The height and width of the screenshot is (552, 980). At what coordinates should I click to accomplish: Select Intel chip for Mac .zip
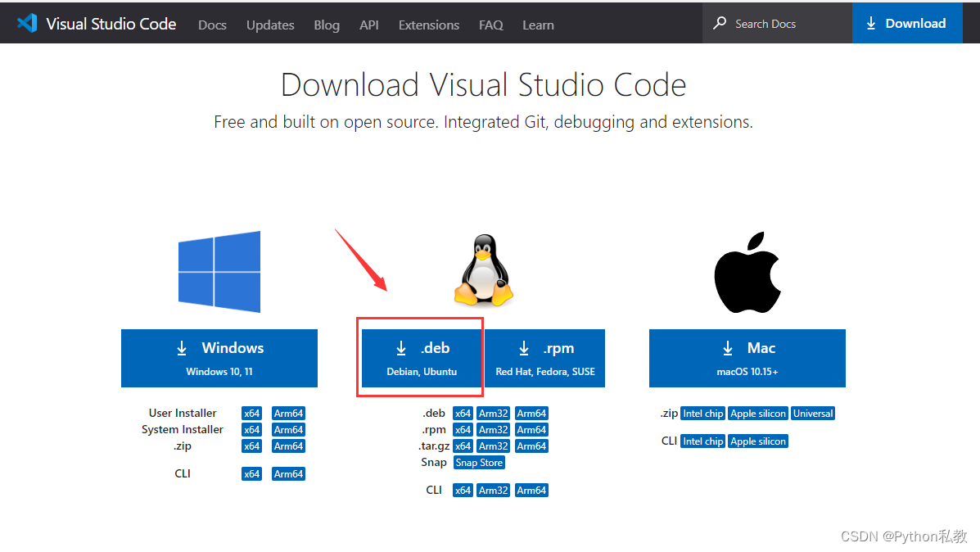pyautogui.click(x=703, y=414)
